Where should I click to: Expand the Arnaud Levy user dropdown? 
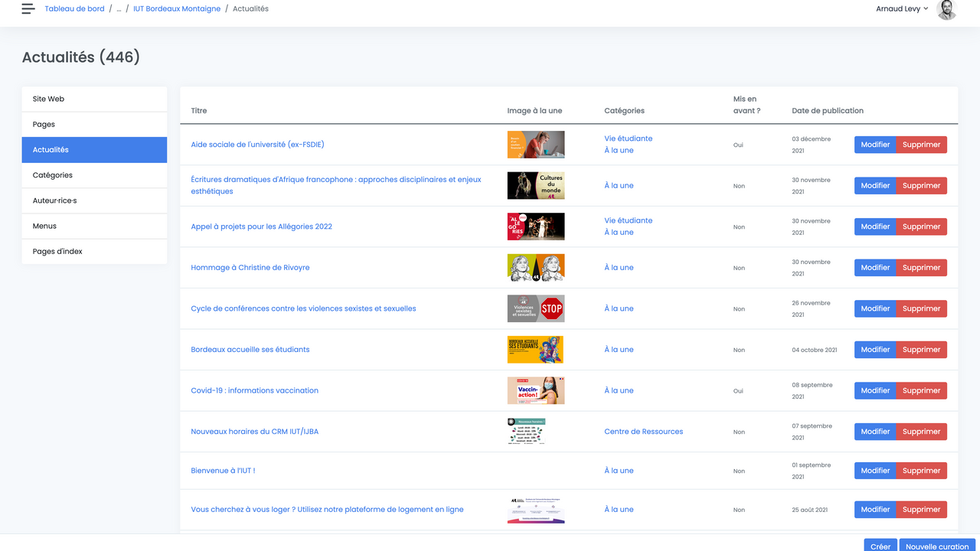(902, 9)
